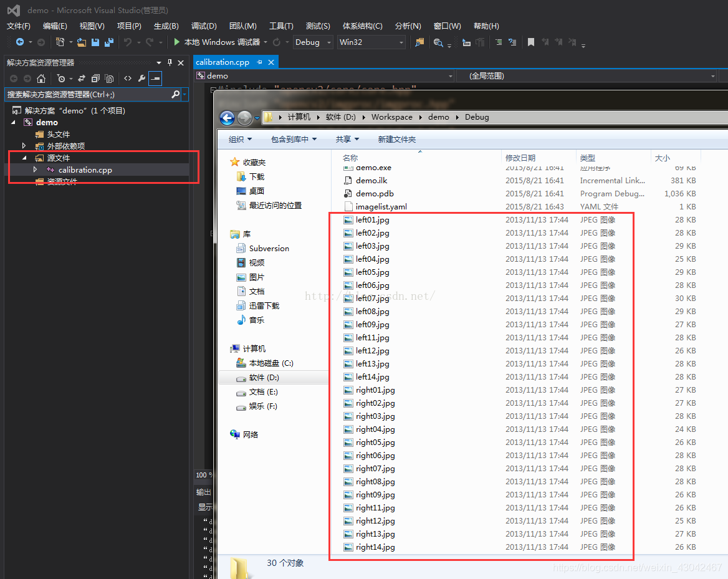Select file imagelist.yaml
The width and height of the screenshot is (728, 579).
pos(375,207)
